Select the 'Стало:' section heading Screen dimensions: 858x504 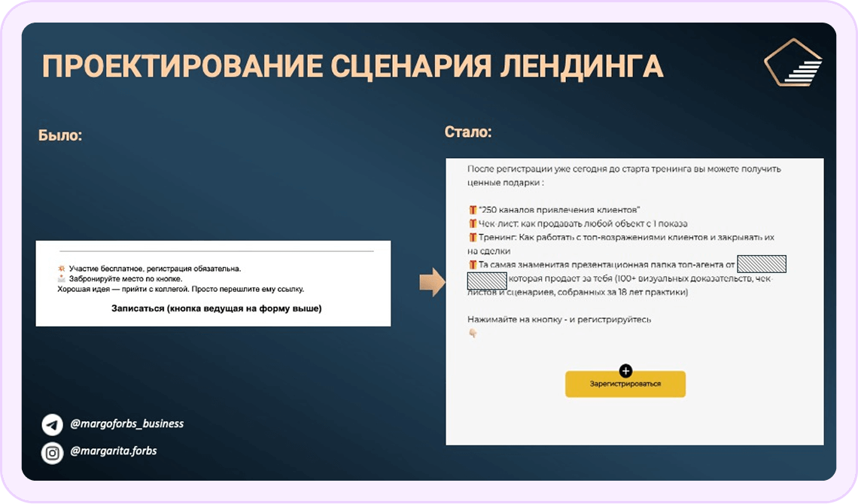point(467,132)
